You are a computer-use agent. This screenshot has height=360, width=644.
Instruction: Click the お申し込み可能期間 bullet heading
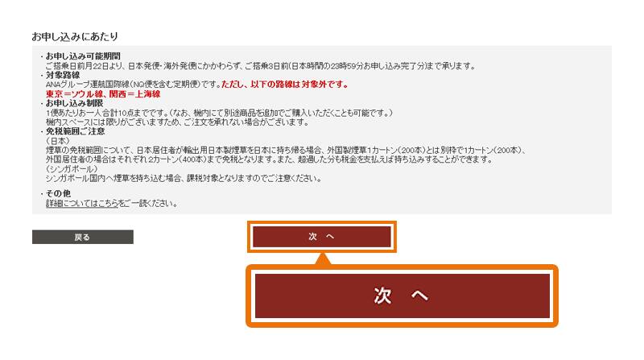pos(83,56)
